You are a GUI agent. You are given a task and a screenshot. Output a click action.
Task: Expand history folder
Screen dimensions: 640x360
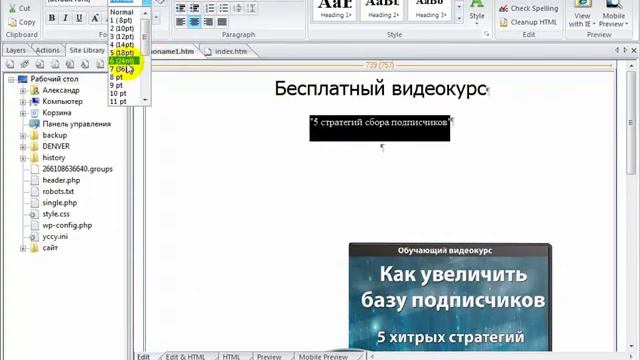point(23,158)
